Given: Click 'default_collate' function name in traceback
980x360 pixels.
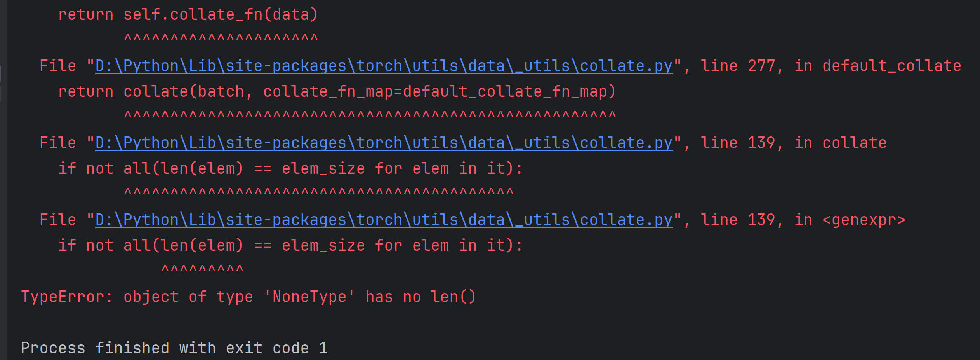Looking at the screenshot, I should [x=891, y=66].
